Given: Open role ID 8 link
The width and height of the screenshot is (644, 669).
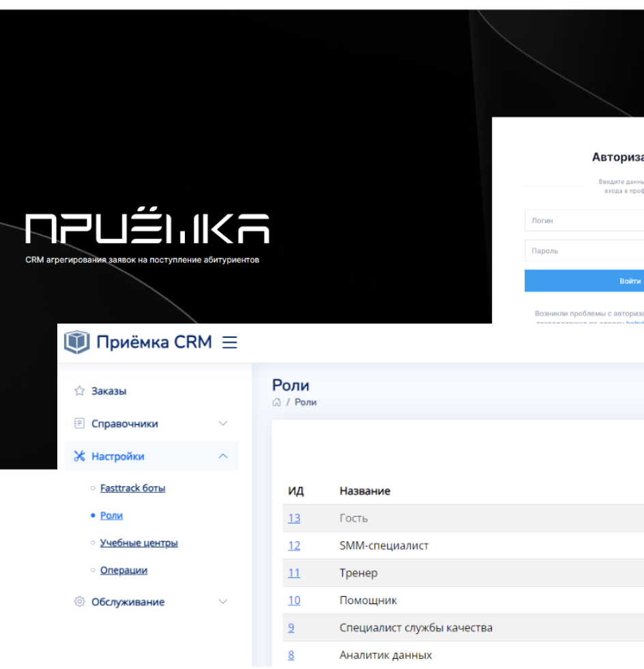Looking at the screenshot, I should (291, 655).
